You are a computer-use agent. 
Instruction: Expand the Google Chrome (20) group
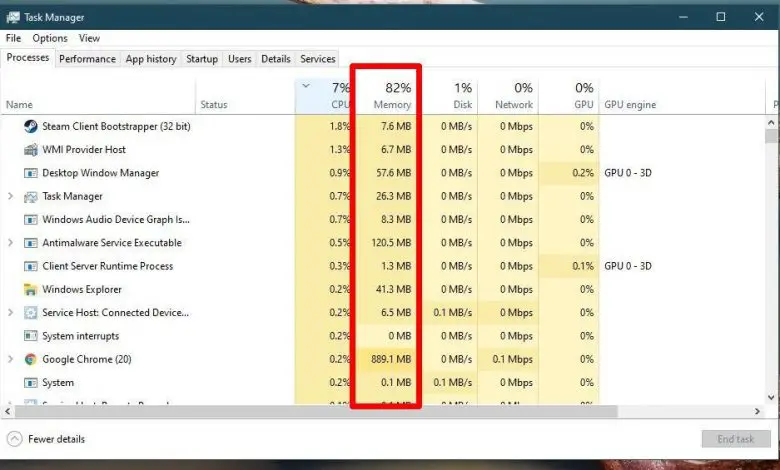point(10,359)
